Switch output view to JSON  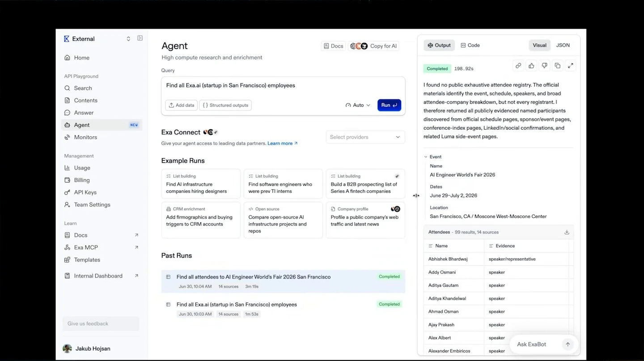563,45
